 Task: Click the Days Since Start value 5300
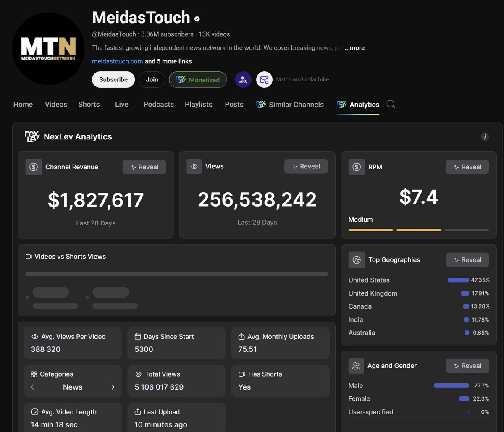click(x=144, y=349)
